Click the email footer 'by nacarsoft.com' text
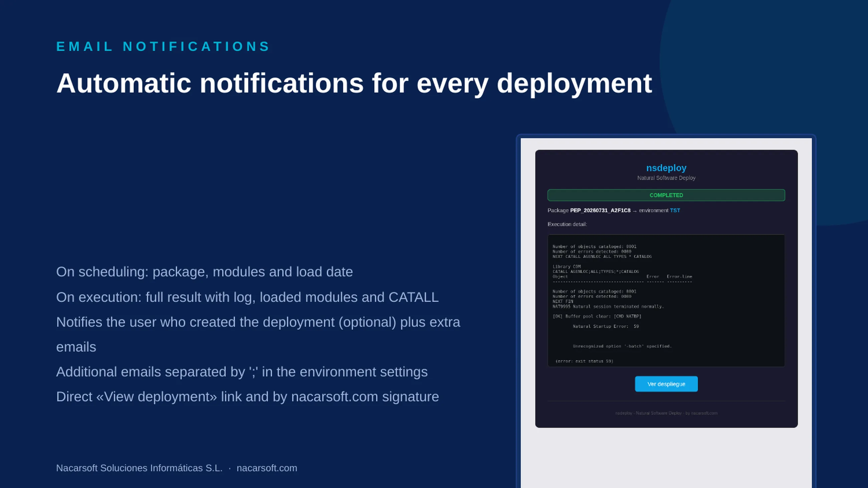 (x=701, y=413)
